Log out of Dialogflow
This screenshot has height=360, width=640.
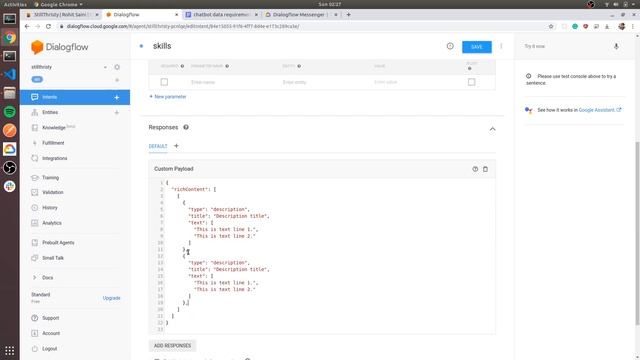click(x=49, y=349)
